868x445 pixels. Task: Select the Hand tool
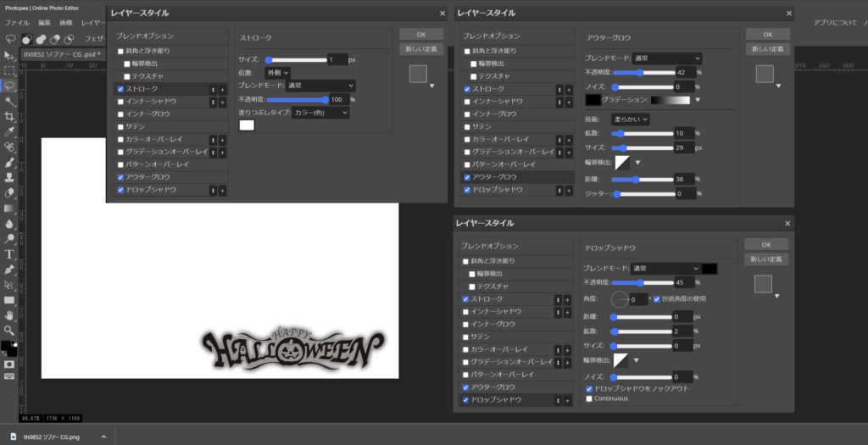[x=9, y=314]
